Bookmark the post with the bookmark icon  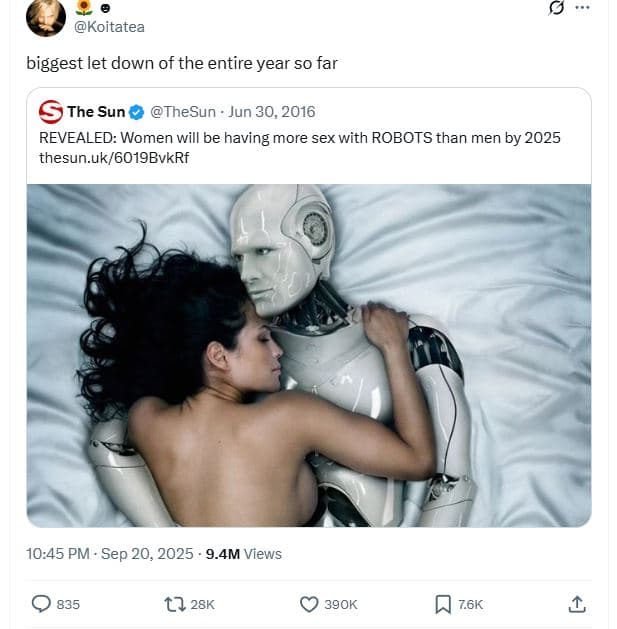(442, 604)
